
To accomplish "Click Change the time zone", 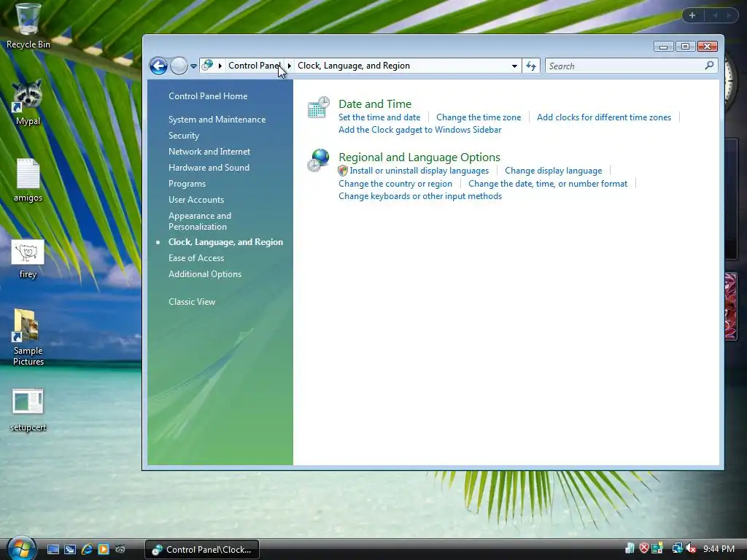I will (479, 117).
